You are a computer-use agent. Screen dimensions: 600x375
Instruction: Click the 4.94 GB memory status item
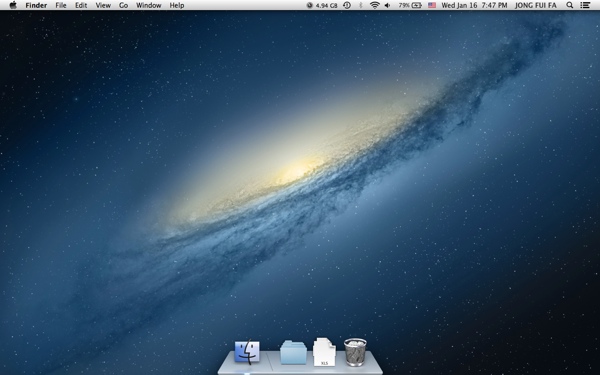(322, 5)
